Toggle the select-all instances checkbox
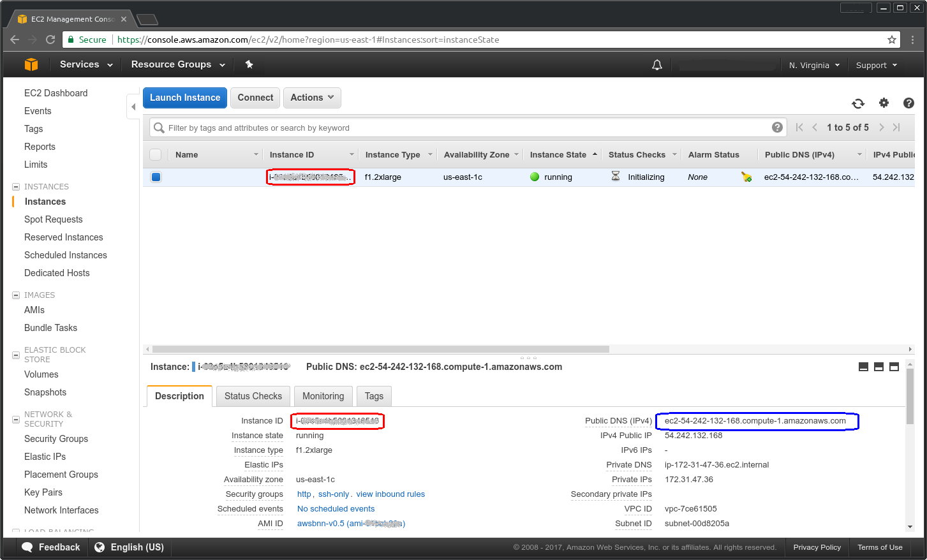The image size is (927, 560). [156, 154]
